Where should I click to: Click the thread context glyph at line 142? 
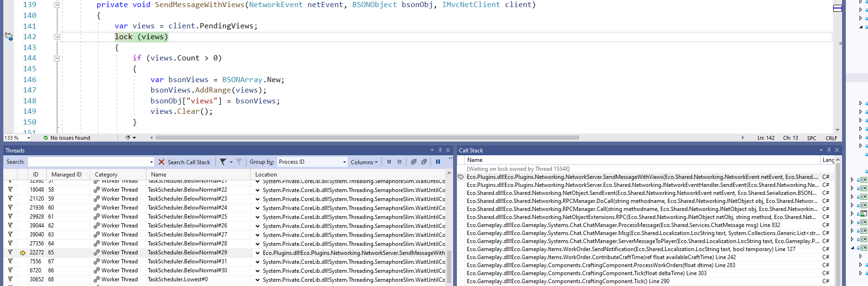(x=9, y=36)
